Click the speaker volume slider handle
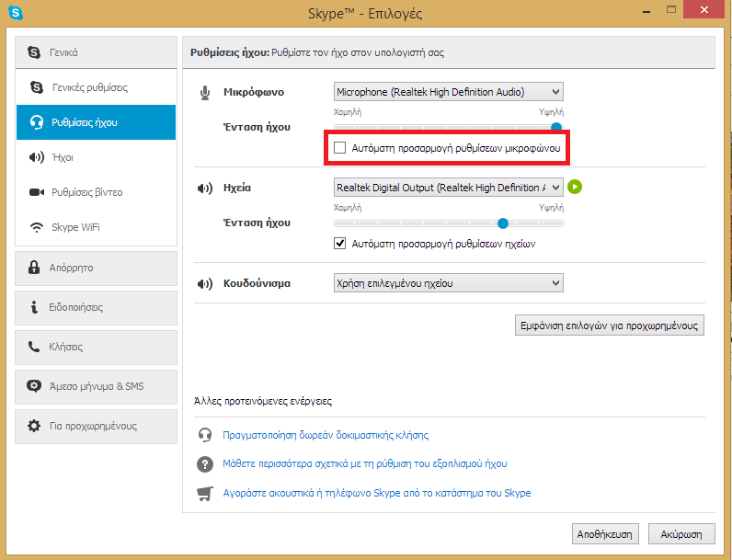 coord(503,223)
